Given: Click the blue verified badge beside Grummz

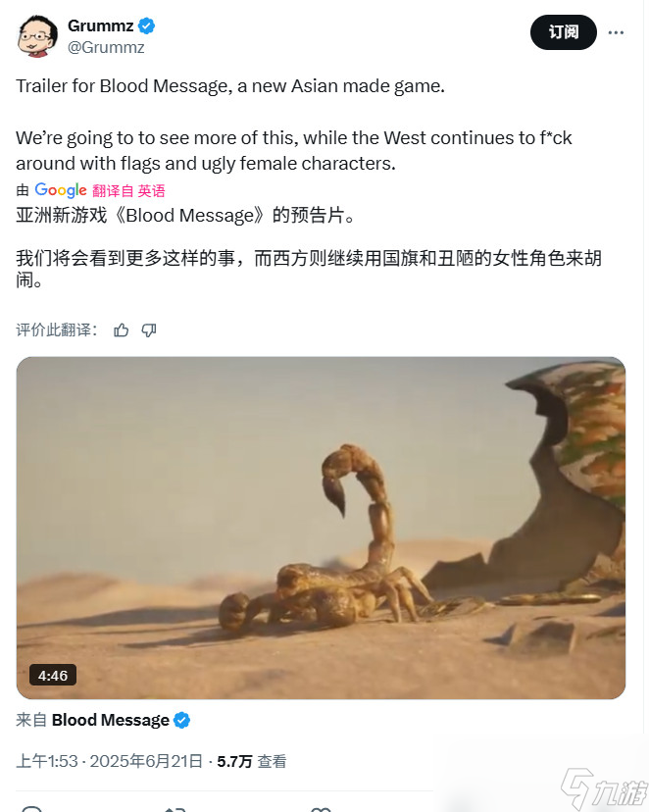Looking at the screenshot, I should click(x=146, y=25).
